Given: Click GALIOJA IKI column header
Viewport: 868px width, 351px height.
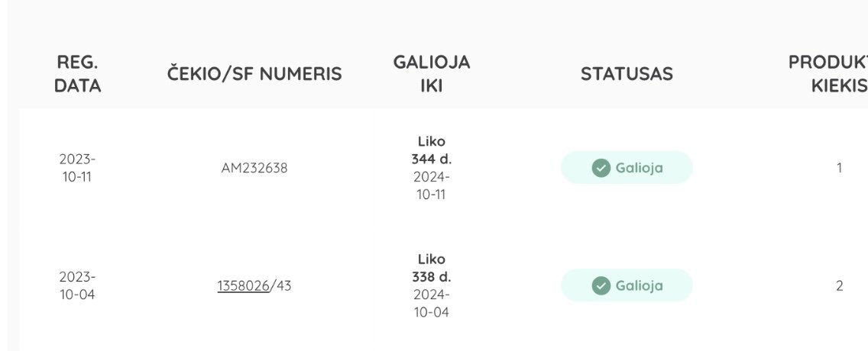Looking at the screenshot, I should click(431, 74).
